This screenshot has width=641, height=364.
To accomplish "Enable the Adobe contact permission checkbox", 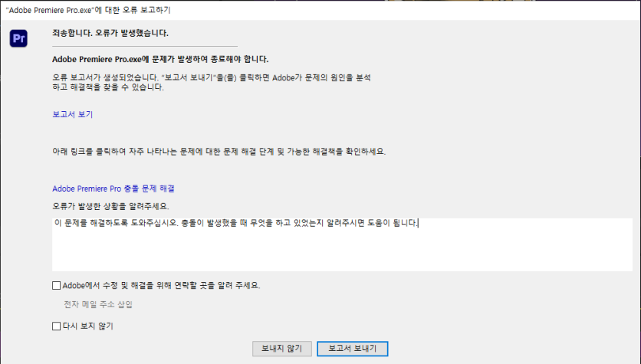I will (x=57, y=286).
